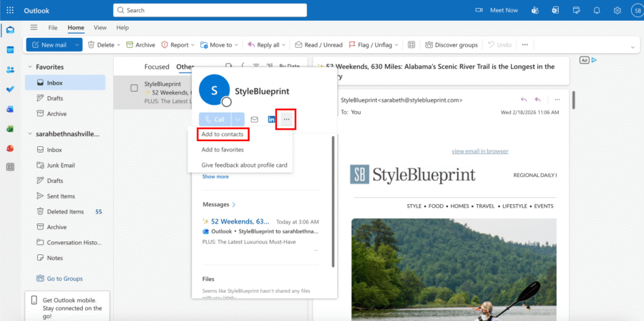Open the Settings gear
The width and height of the screenshot is (644, 321).
click(x=618, y=10)
